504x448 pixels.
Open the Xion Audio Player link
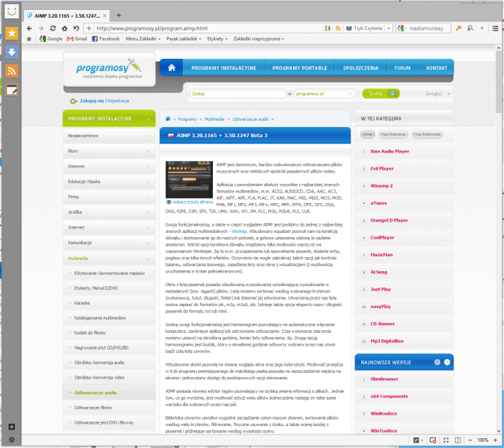[390, 151]
